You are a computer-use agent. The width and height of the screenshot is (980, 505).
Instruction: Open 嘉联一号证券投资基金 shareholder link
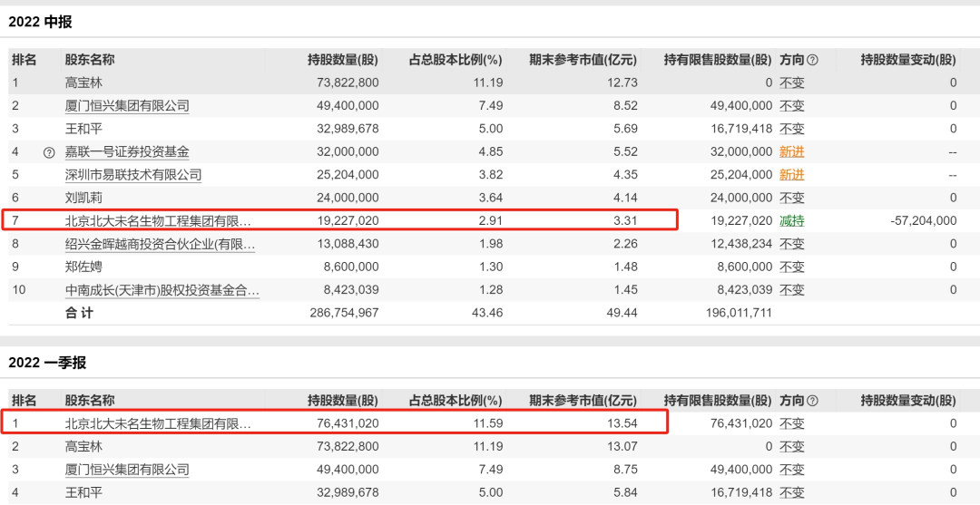point(127,152)
